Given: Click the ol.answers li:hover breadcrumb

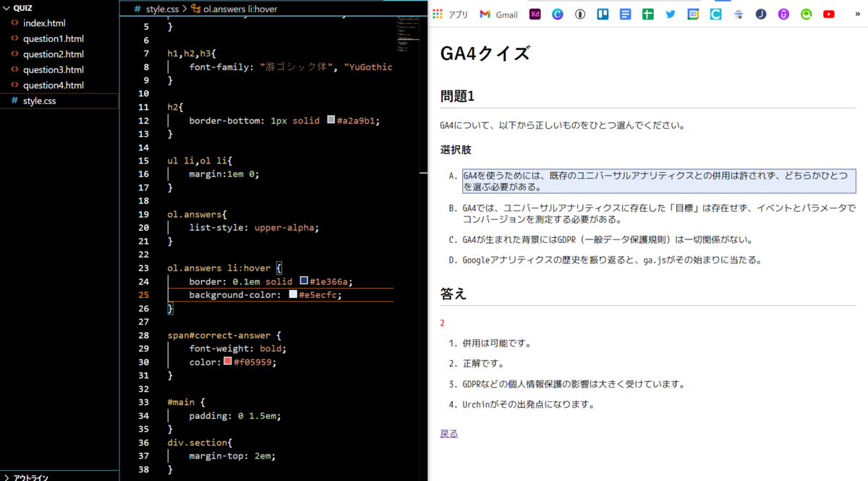Looking at the screenshot, I should pos(234,9).
